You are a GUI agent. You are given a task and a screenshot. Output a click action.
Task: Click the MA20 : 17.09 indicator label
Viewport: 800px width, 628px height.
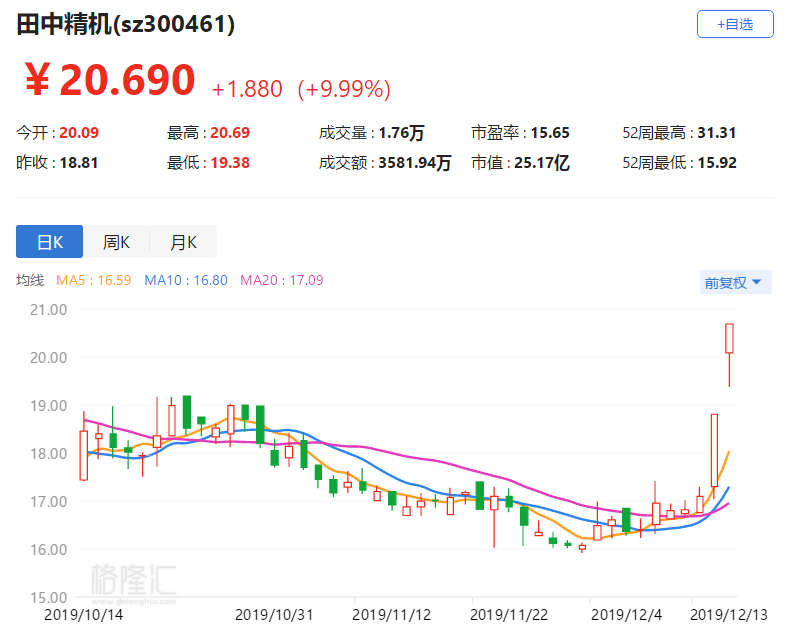coord(282,280)
